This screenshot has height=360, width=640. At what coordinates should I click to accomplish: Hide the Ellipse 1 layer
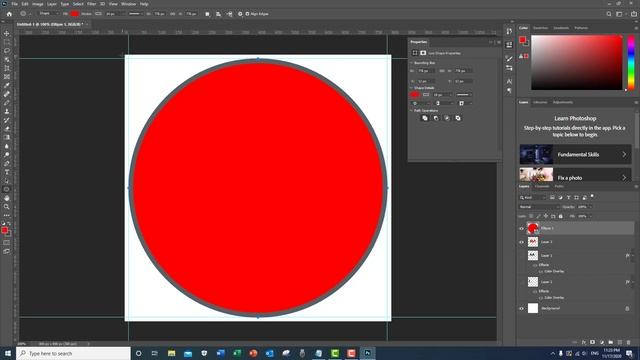(x=521, y=229)
